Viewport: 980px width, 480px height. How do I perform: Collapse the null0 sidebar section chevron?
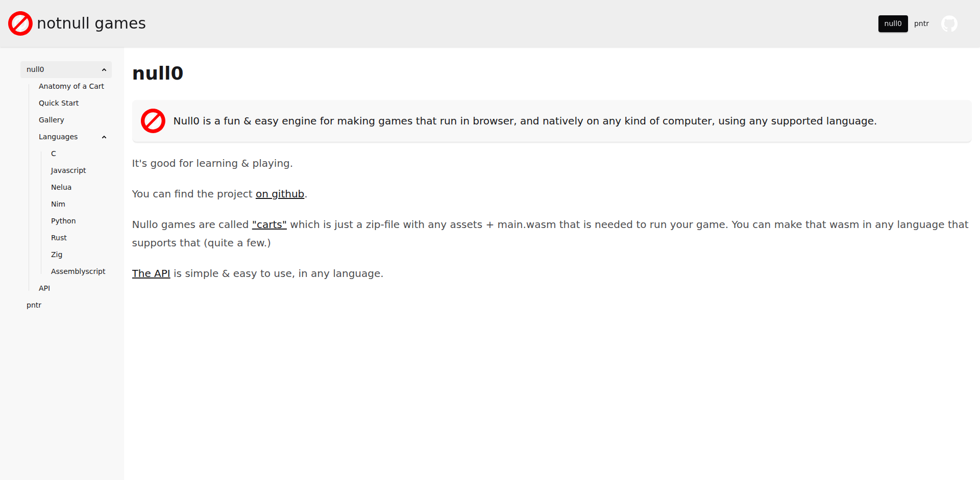(x=104, y=70)
